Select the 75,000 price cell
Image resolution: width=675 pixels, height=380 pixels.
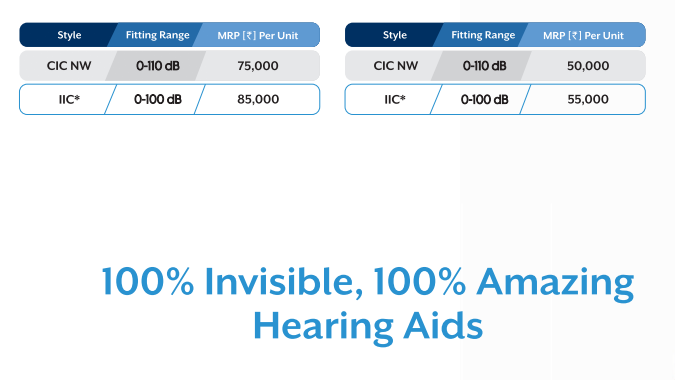click(x=257, y=66)
